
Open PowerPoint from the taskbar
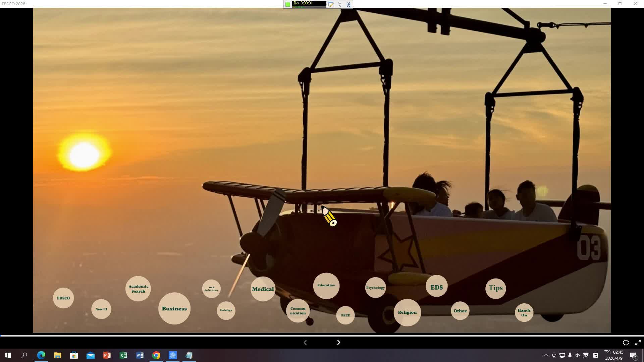pyautogui.click(x=107, y=355)
